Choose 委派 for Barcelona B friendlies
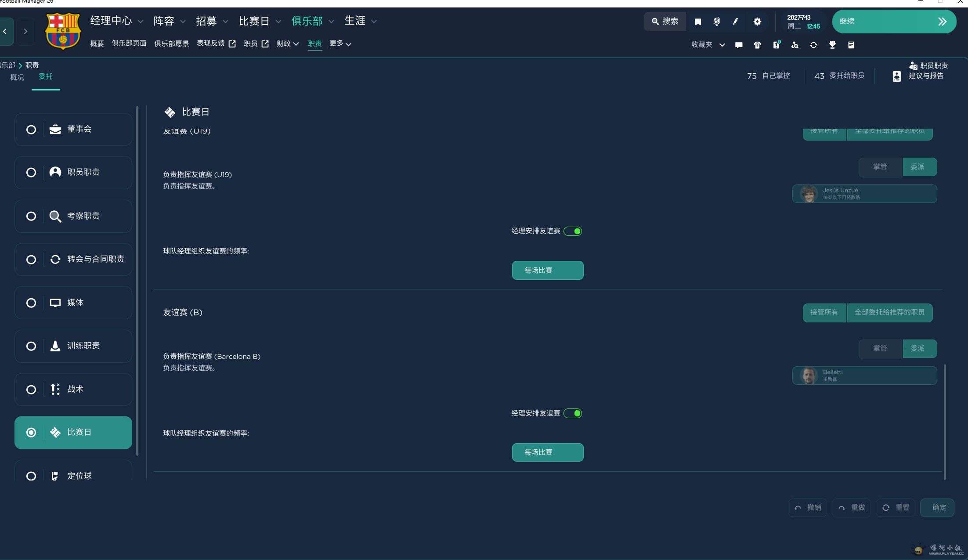Viewport: 968px width, 560px height. tap(920, 349)
